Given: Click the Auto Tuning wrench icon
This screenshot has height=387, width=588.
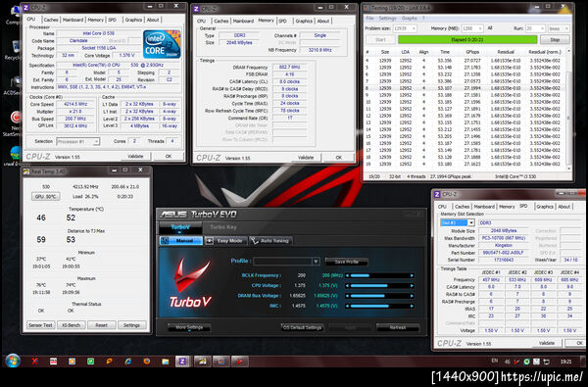Looking at the screenshot, I should [x=254, y=241].
